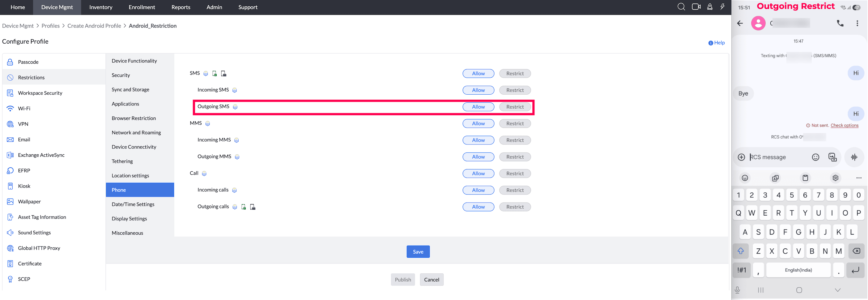Open the remote video camera icon
The width and height of the screenshot is (868, 300).
pos(696,7)
